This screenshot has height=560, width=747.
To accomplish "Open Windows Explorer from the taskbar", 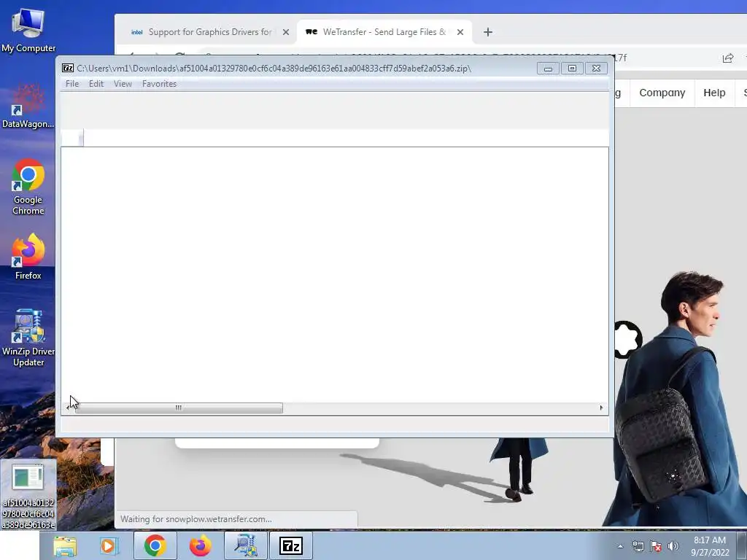I will point(65,545).
